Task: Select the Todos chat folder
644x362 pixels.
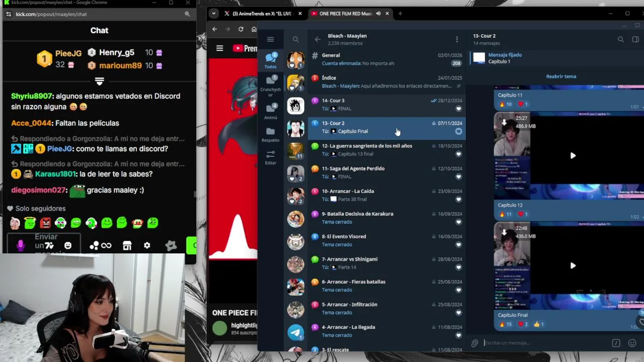Action: (271, 60)
